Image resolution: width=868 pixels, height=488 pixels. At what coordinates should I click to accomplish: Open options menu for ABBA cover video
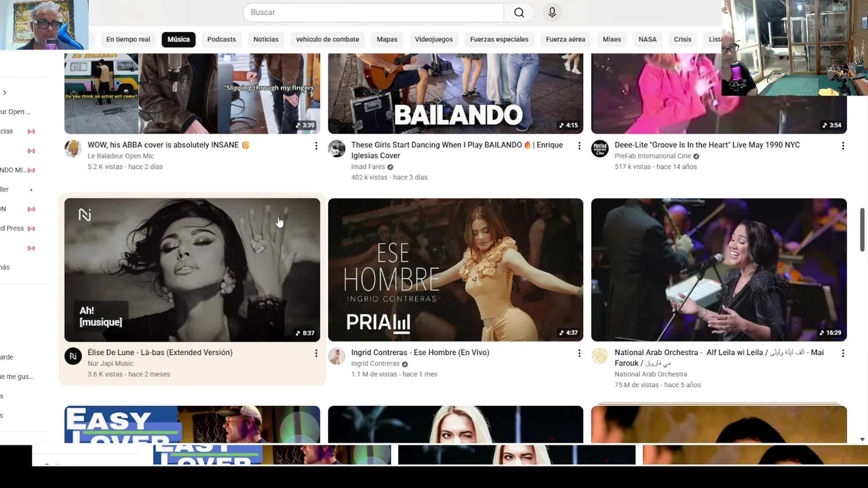[316, 146]
